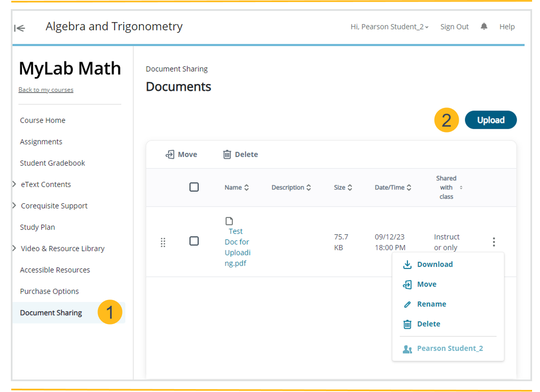540x392 pixels.
Task: Open the Help link
Action: click(x=507, y=27)
